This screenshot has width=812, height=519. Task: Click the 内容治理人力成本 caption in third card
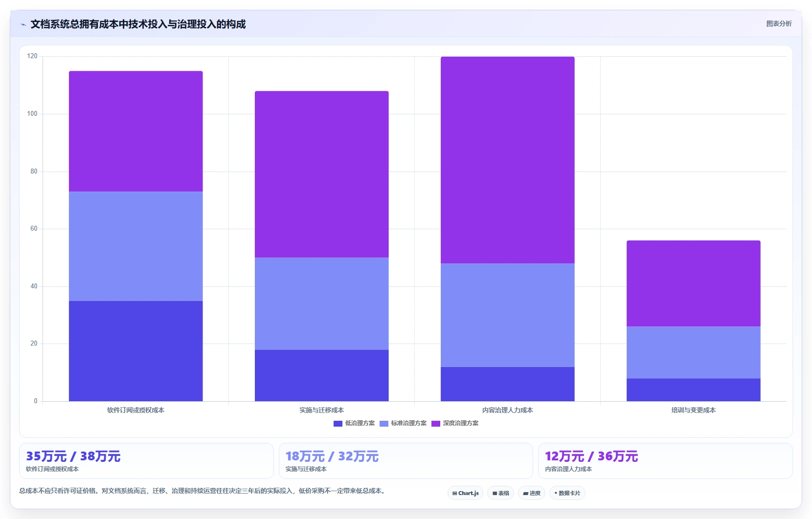pos(568,469)
